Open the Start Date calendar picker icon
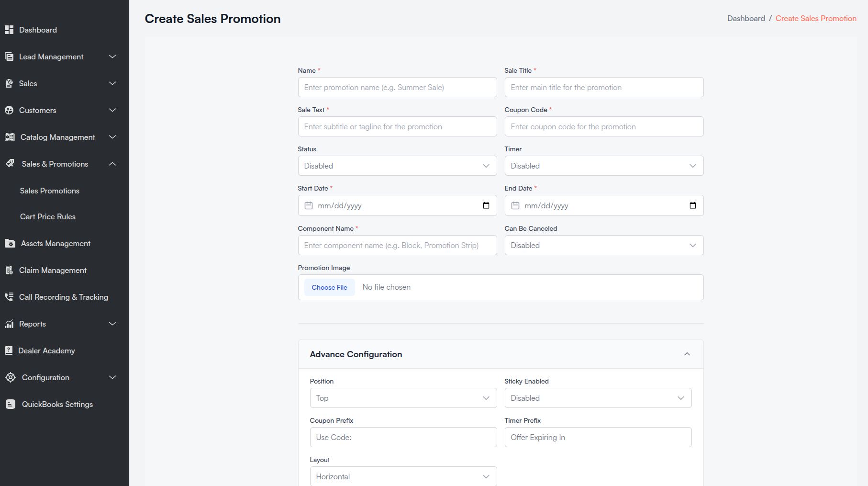 pos(486,205)
